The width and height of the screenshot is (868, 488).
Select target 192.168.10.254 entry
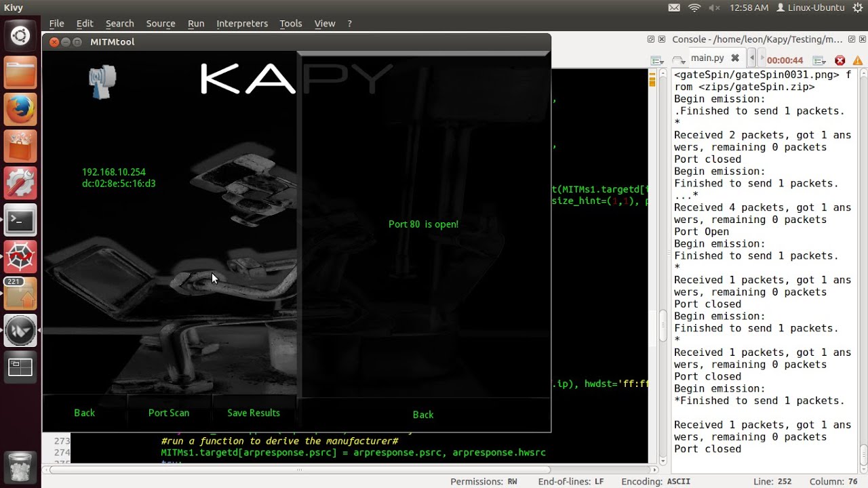pyautogui.click(x=114, y=172)
